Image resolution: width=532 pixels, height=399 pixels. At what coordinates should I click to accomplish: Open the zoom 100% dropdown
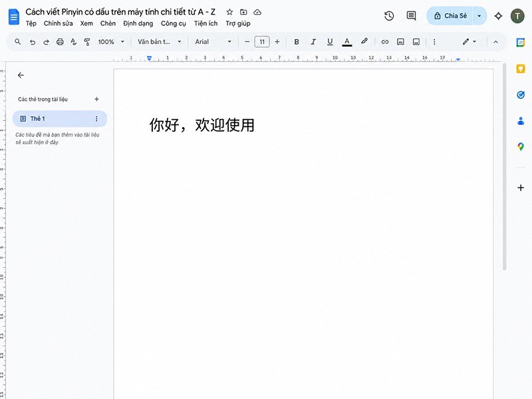tap(111, 42)
